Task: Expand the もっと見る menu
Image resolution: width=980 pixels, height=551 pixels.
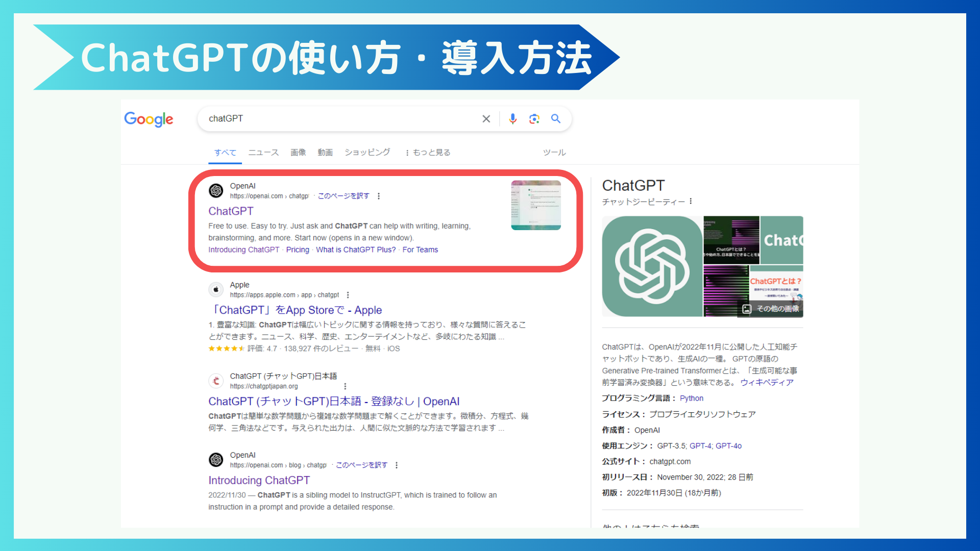Action: [428, 153]
